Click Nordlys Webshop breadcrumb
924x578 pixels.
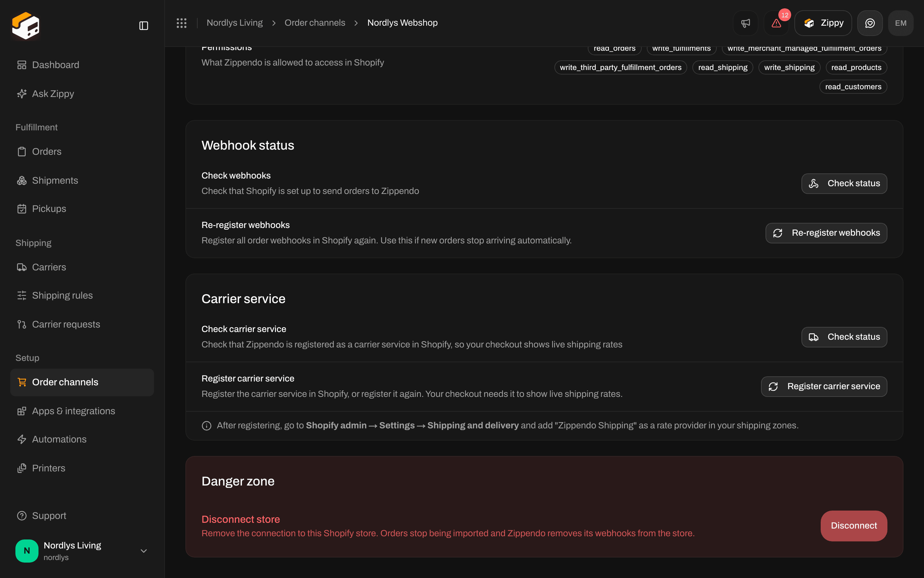pos(402,23)
